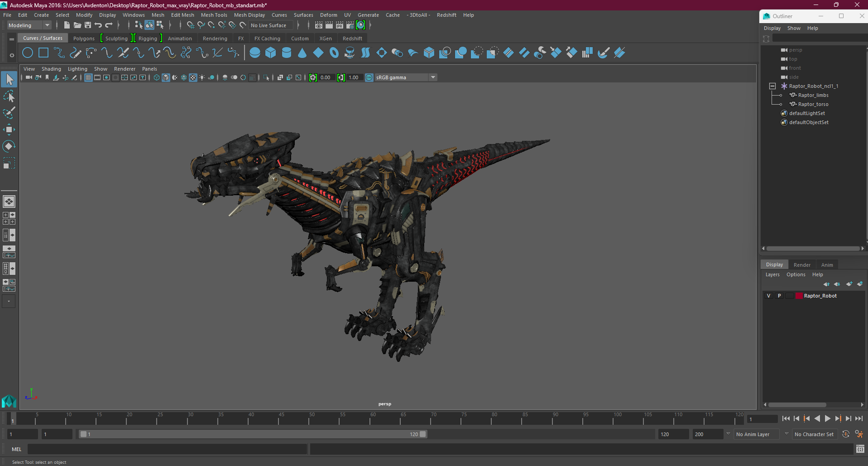Open the Redshift menu in menu bar
Screen dimensions: 868x466
coord(446,15)
